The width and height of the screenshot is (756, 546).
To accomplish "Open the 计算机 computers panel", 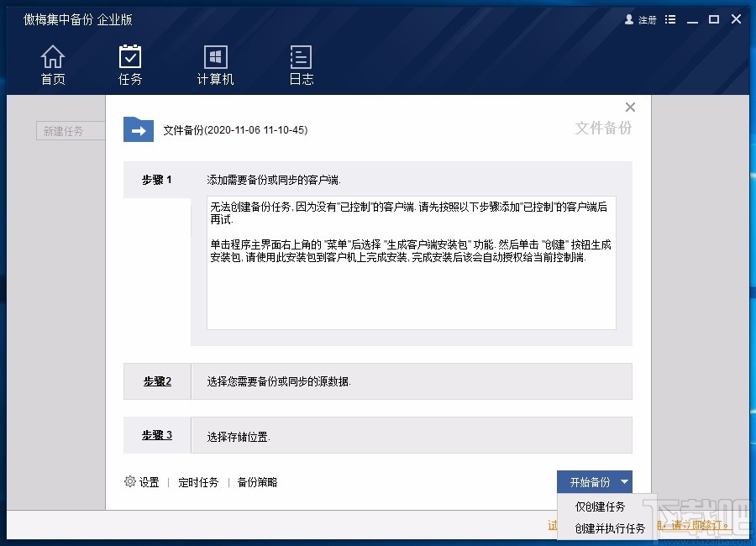I will (x=215, y=64).
